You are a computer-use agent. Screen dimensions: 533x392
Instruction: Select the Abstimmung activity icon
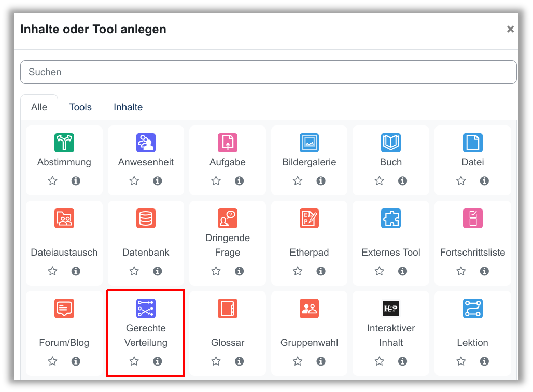[64, 143]
